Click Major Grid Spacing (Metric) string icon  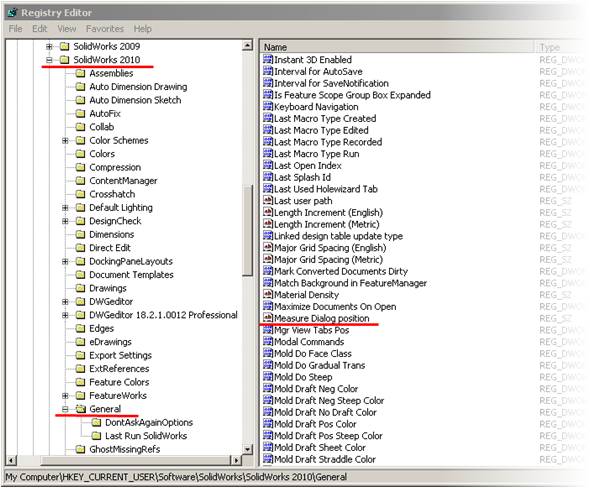point(268,259)
